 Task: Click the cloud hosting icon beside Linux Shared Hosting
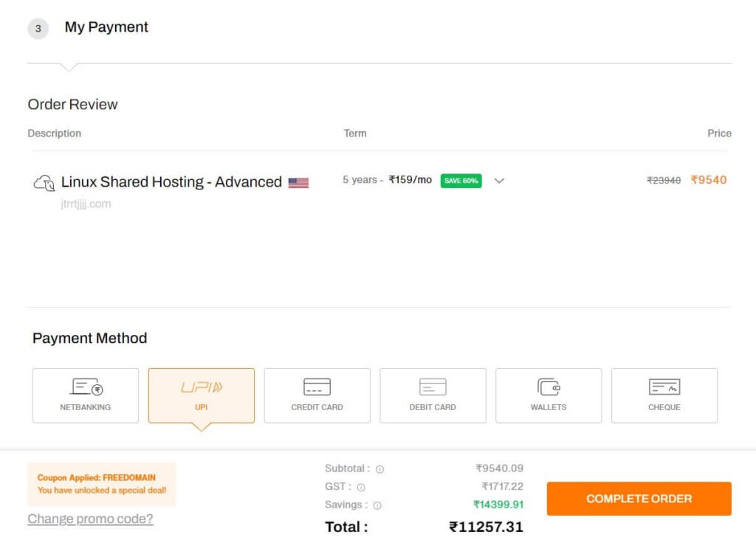[44, 182]
